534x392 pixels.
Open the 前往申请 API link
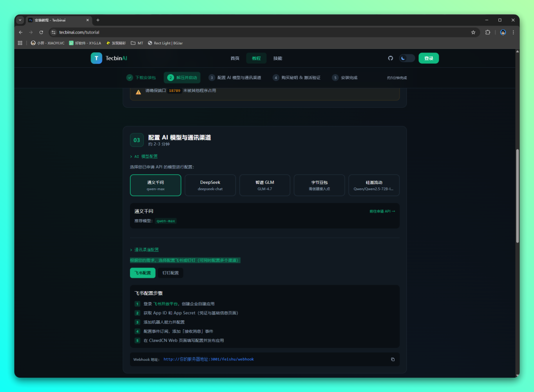pyautogui.click(x=382, y=211)
